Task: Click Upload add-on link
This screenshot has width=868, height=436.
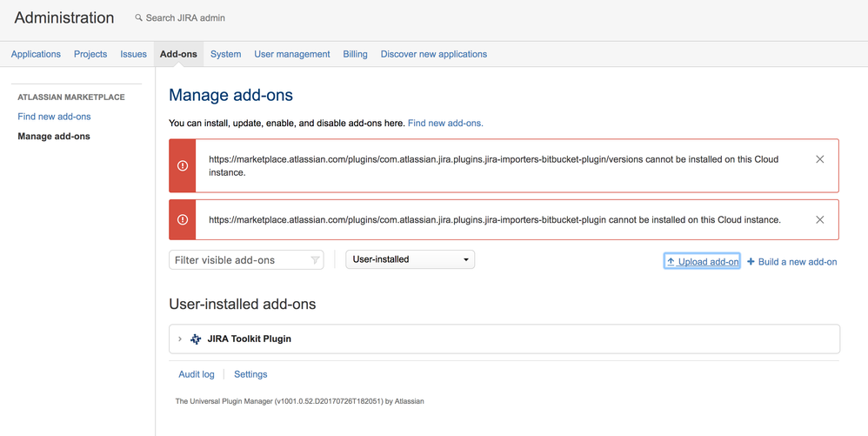Action: (702, 261)
